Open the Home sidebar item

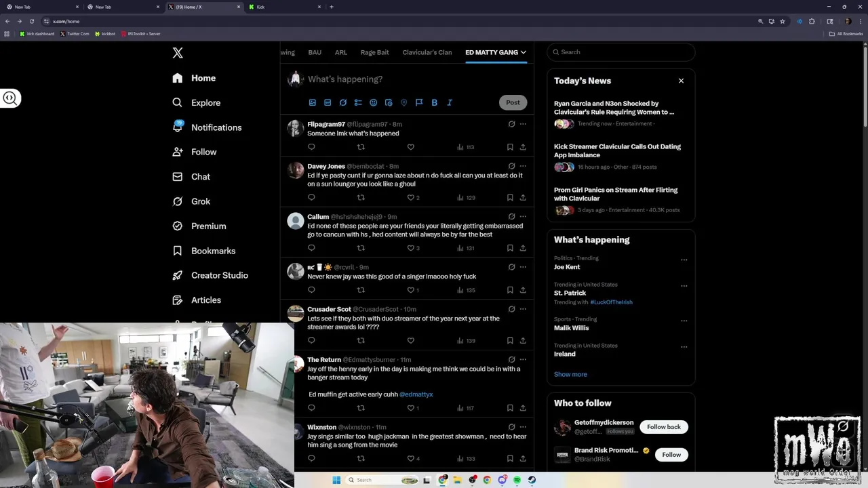click(x=194, y=78)
